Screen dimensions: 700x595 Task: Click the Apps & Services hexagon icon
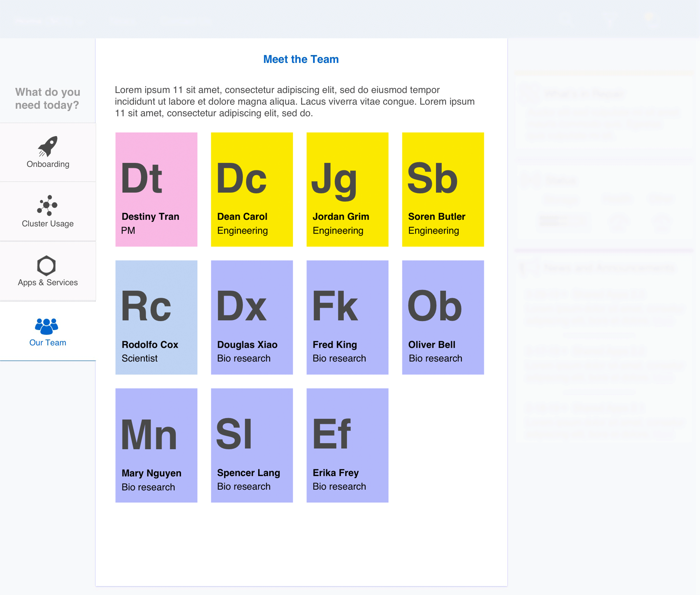click(x=46, y=265)
